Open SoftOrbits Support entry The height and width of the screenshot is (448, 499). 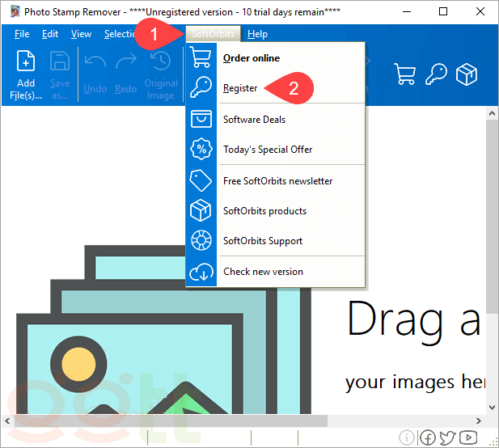(x=262, y=241)
